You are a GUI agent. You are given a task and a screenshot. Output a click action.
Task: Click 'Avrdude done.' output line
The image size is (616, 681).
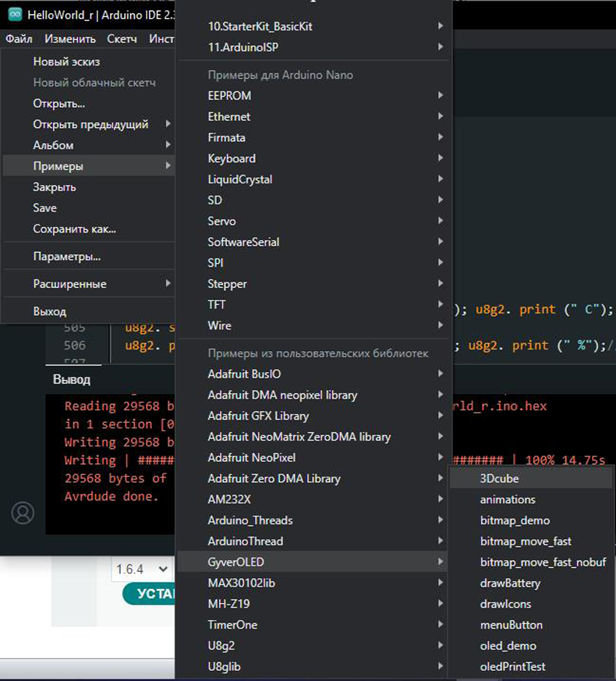(x=112, y=496)
